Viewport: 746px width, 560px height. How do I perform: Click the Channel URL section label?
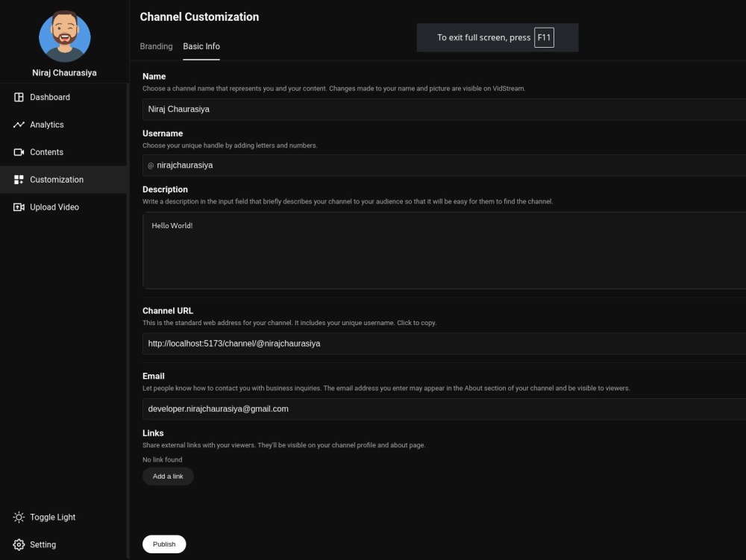168,311
